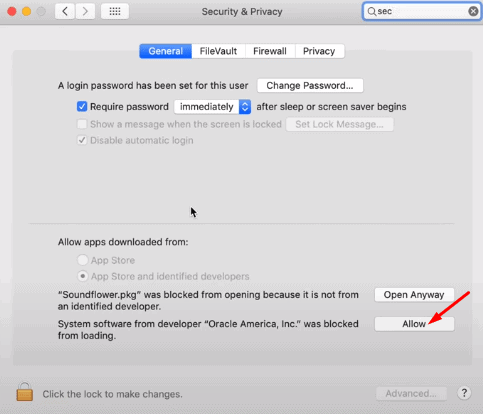Open the Privacy tab
483x414 pixels.
coord(319,51)
